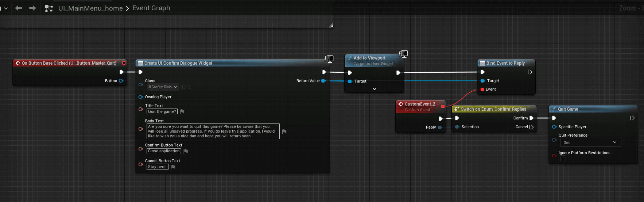Image resolution: width=644 pixels, height=202 pixels.
Task: Open the flag text settings next to Body Text
Action: coord(284,132)
